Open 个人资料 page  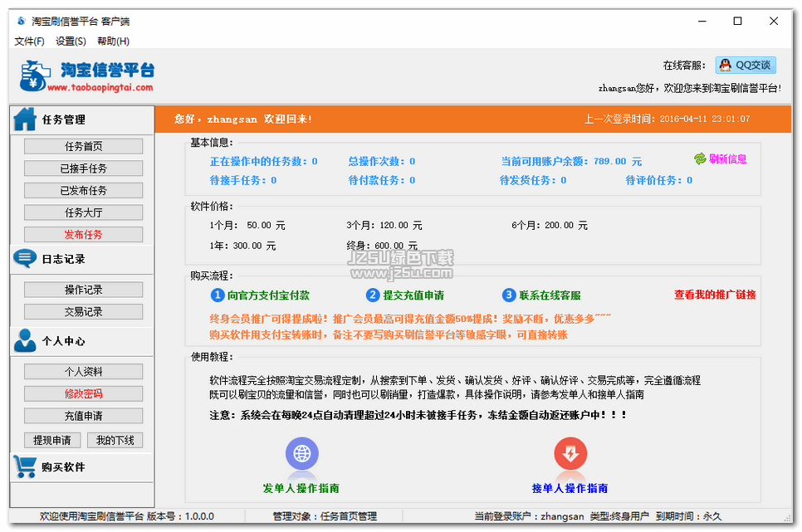pos(83,371)
